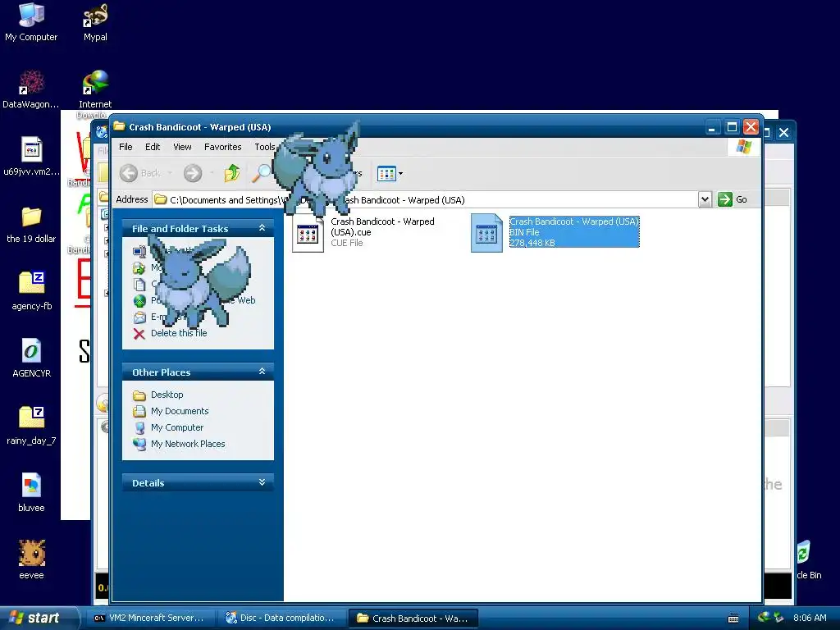Click the Forward arrow button
Screen dimensions: 840x630
[x=193, y=173]
